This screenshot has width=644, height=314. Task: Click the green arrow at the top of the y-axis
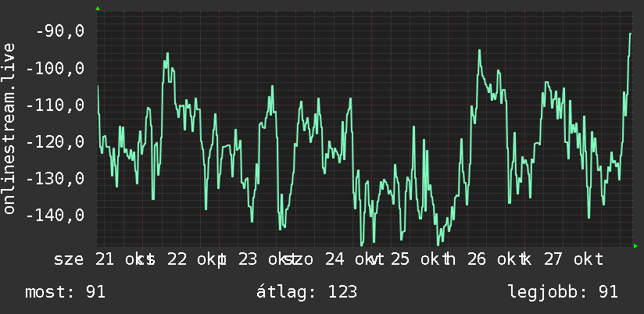[98, 9]
